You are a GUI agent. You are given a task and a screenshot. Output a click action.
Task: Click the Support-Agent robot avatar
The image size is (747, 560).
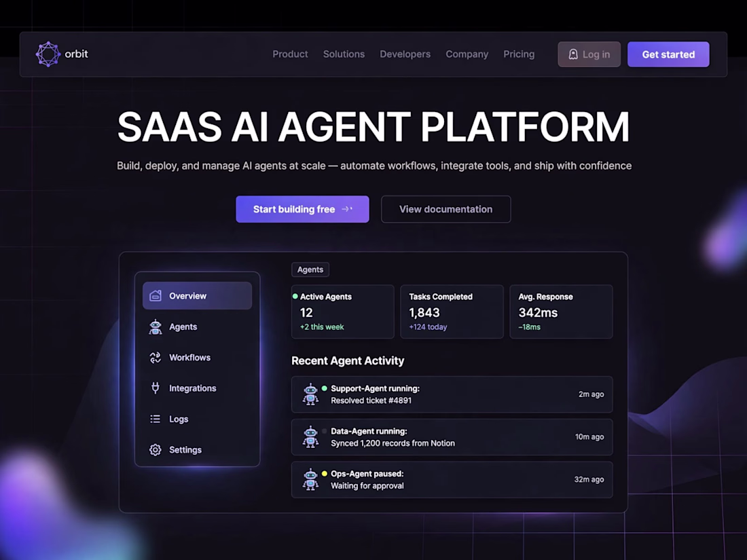click(x=310, y=394)
